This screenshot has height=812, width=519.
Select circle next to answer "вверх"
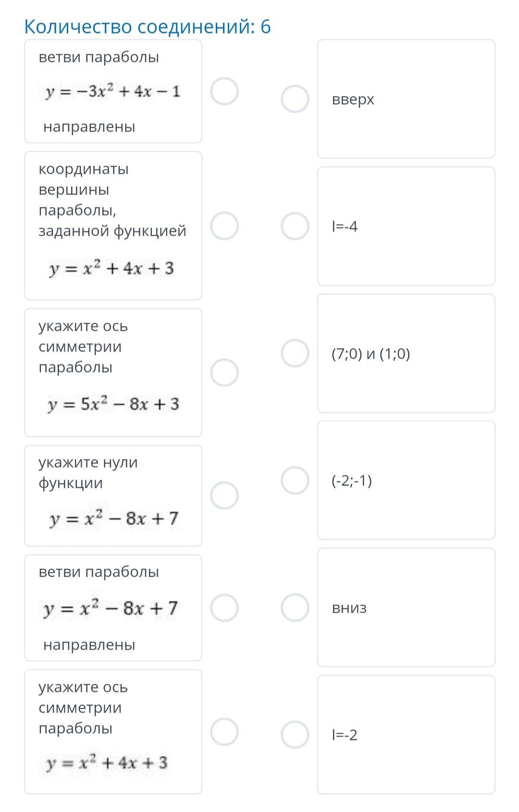tap(295, 99)
